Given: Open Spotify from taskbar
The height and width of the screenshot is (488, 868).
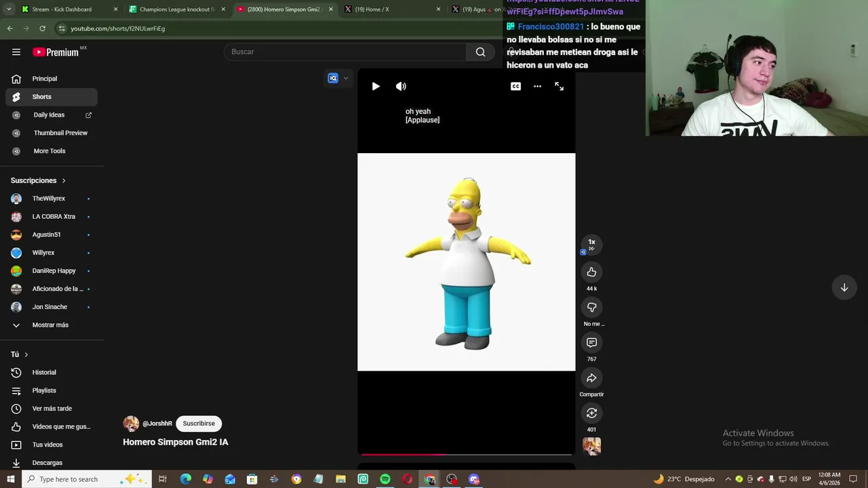Looking at the screenshot, I should tap(385, 479).
